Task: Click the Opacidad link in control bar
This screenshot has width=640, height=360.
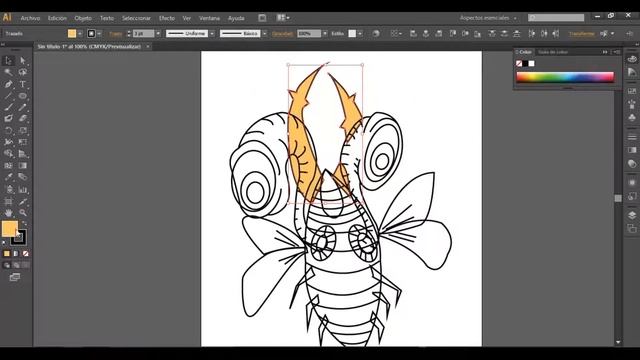Action: pyautogui.click(x=282, y=34)
